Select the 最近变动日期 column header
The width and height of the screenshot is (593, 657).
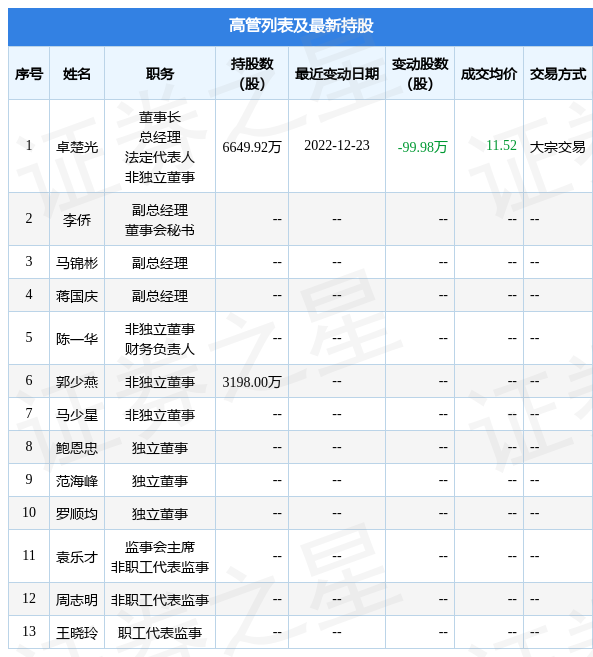click(x=337, y=74)
